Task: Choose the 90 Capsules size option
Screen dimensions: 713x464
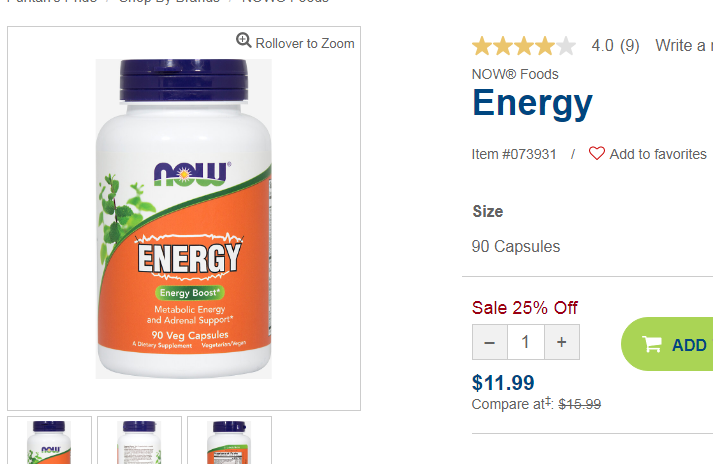Action: (x=516, y=247)
